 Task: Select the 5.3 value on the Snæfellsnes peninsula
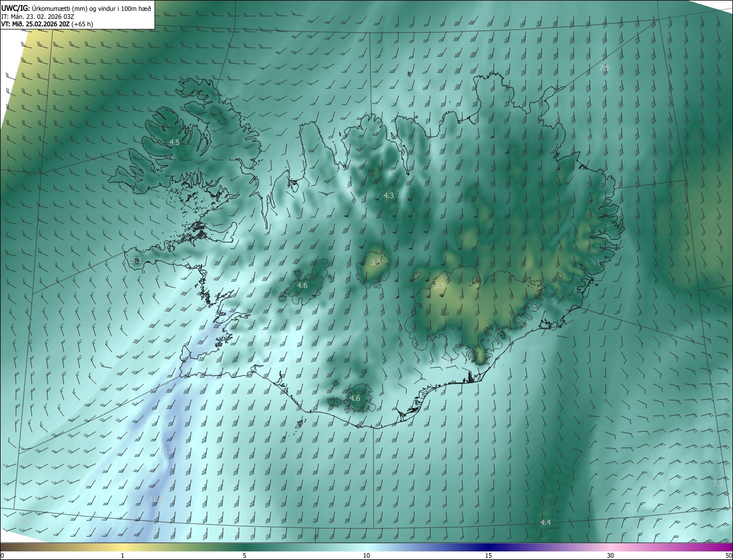pos(136,260)
